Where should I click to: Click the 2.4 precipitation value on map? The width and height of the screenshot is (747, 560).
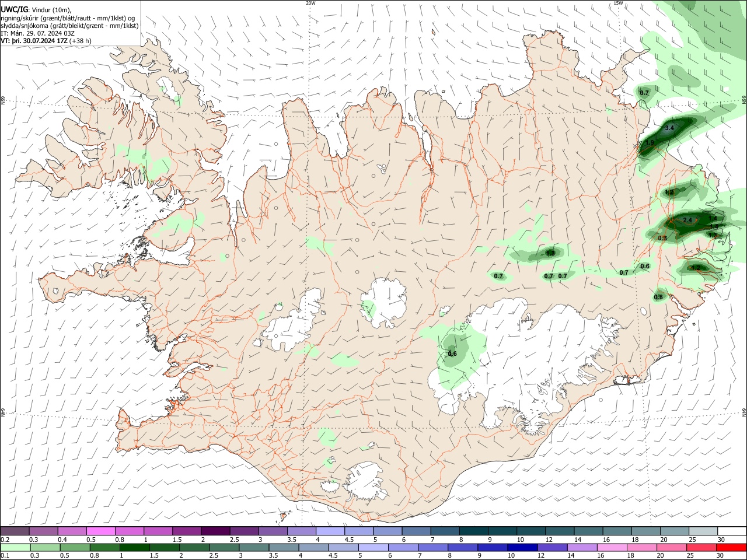(687, 220)
